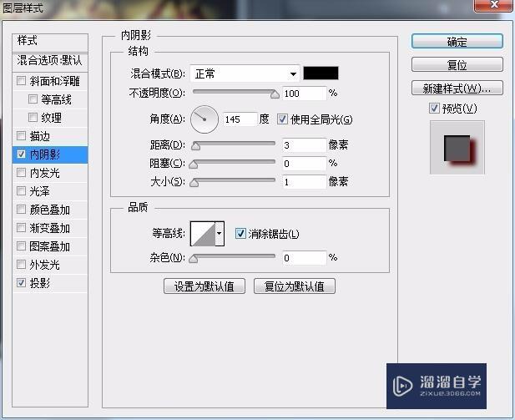The image size is (515, 420).
Task: Toggle 使用全局光 checkbox
Action: coord(282,119)
